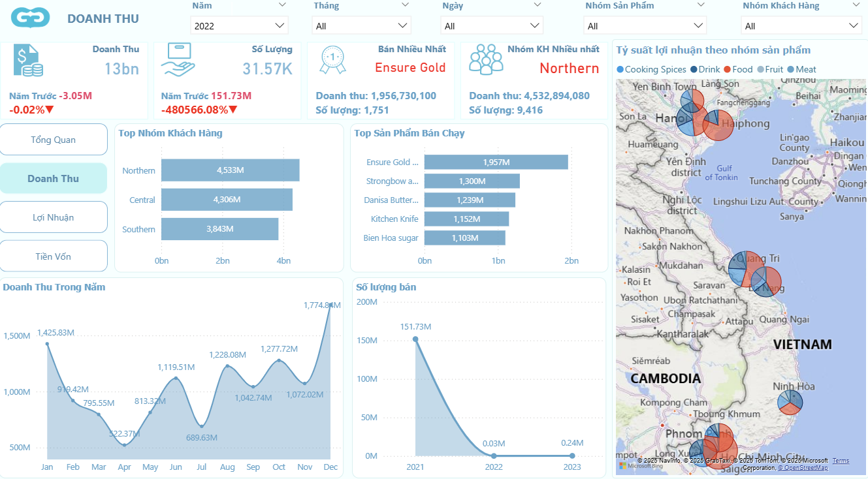
Task: Click the 'Số lượng bán' chart title
Action: pos(386,287)
